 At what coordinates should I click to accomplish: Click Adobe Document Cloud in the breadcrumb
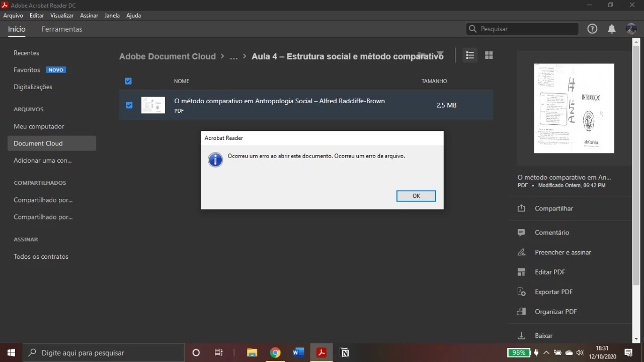point(168,56)
